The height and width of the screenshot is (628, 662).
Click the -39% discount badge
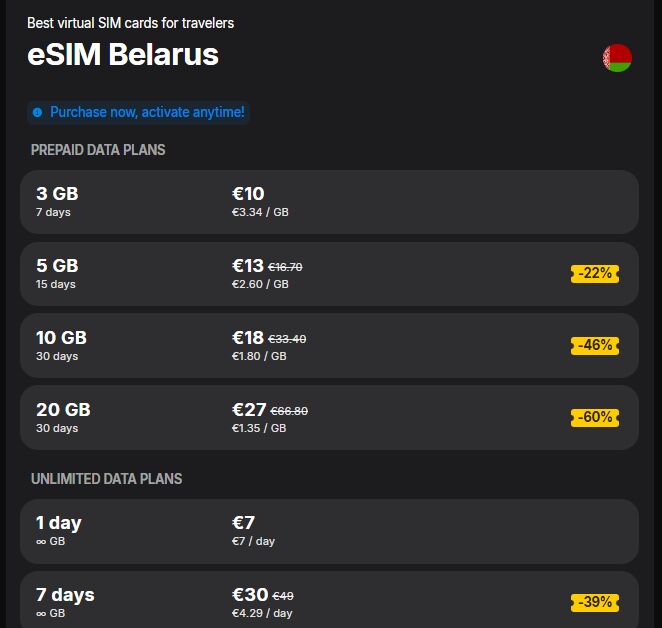point(595,602)
